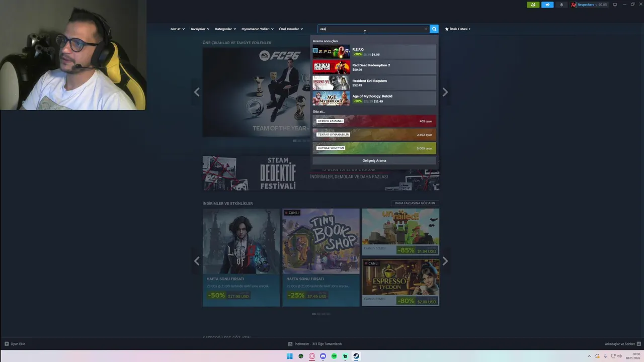Browse the Tekrar Oynanabilir tag row
Image resolution: width=644 pixels, height=362 pixels.
(374, 135)
